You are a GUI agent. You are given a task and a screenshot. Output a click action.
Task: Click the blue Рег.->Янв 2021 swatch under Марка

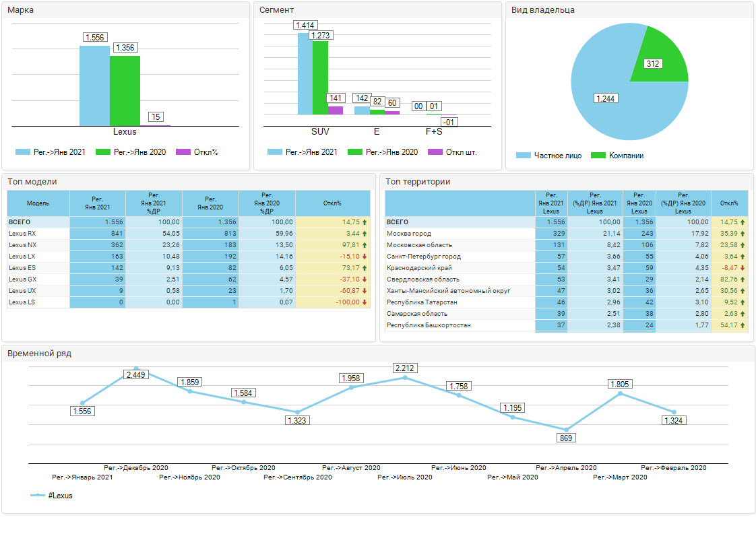pos(23,152)
